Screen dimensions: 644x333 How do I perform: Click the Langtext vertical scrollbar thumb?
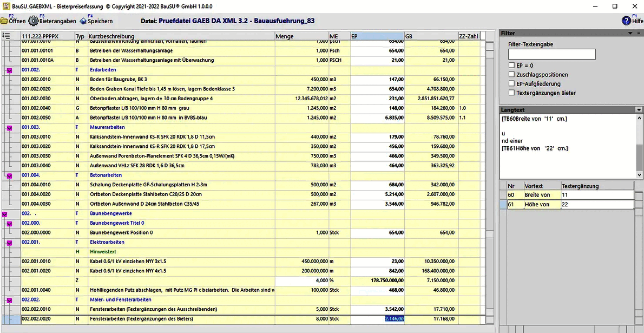click(640, 157)
